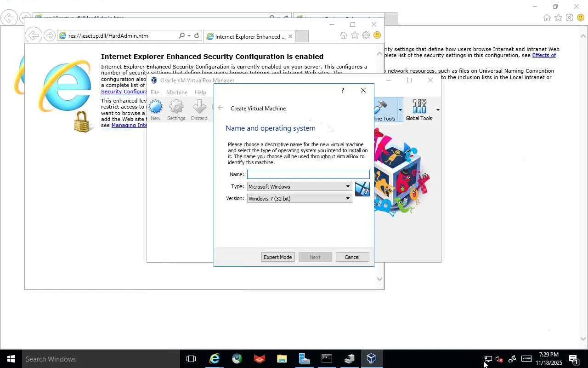This screenshot has width=588, height=368.
Task: Open the touch keyboard from system tray
Action: pos(526,359)
